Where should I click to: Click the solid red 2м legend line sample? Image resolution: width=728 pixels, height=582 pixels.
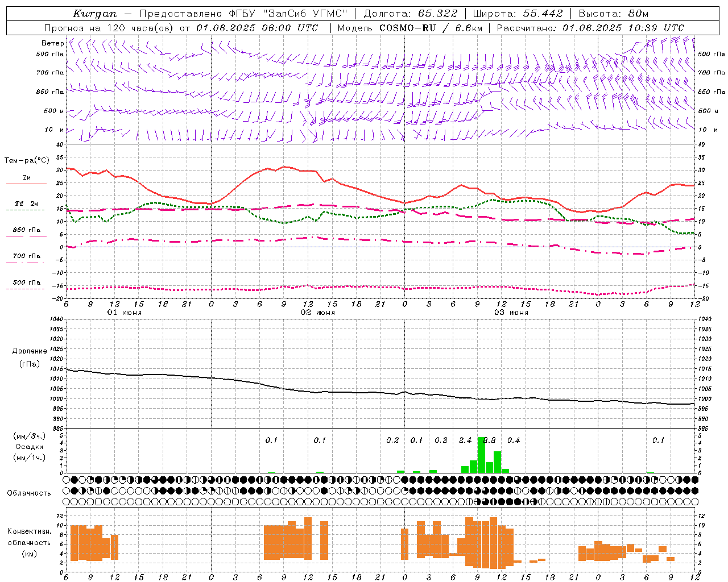(x=26, y=184)
